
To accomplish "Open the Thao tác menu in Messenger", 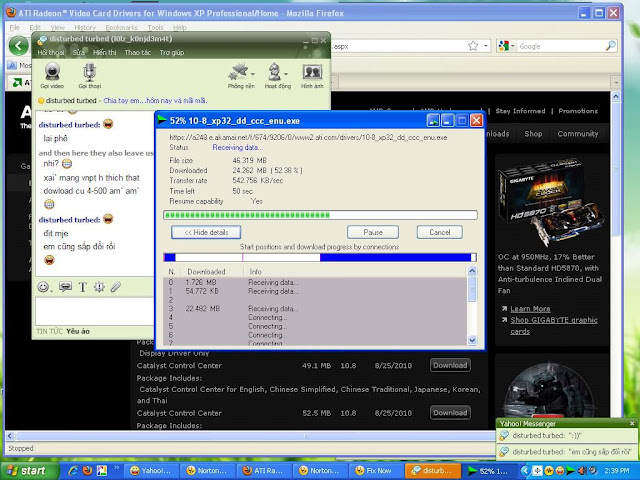I will (x=139, y=52).
